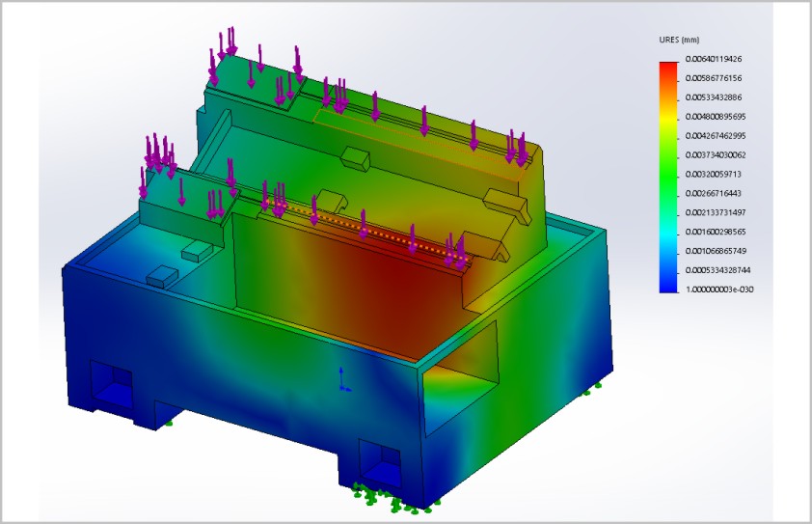Select legend value 0.004800895695

716,117
